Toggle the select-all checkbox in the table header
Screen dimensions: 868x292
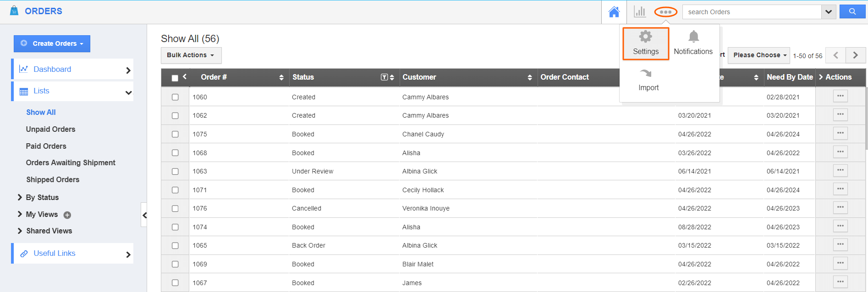click(x=175, y=78)
